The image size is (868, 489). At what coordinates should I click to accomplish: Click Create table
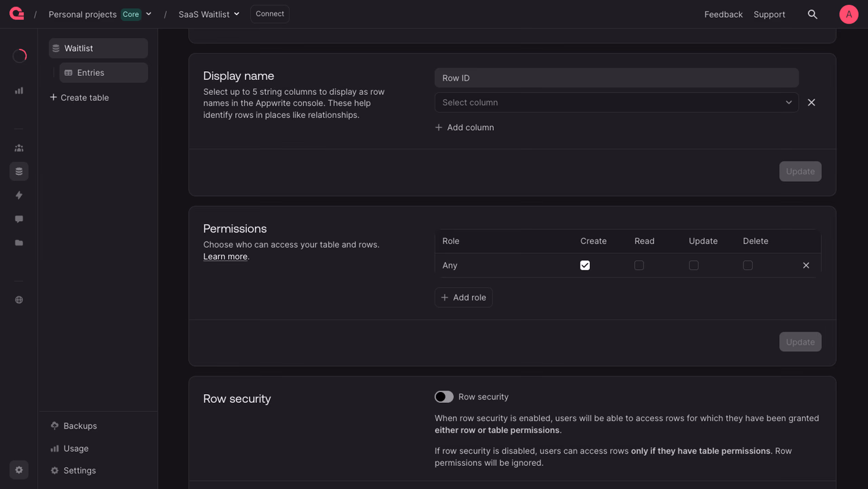coord(79,98)
